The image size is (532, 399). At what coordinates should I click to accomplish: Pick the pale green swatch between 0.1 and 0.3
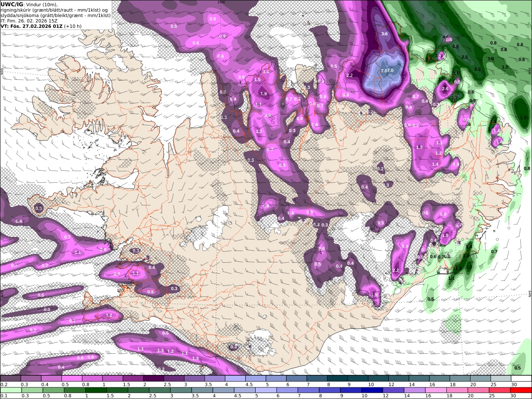click(11, 390)
